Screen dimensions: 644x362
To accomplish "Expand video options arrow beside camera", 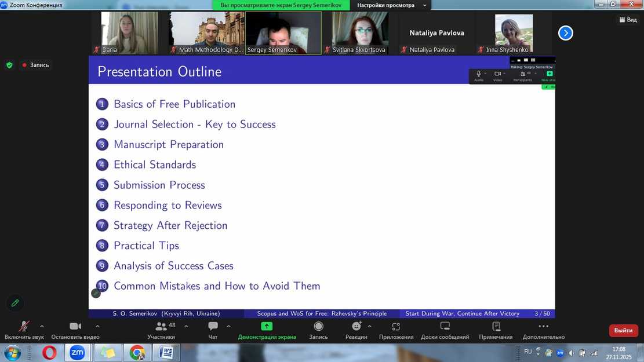I will point(97,327).
